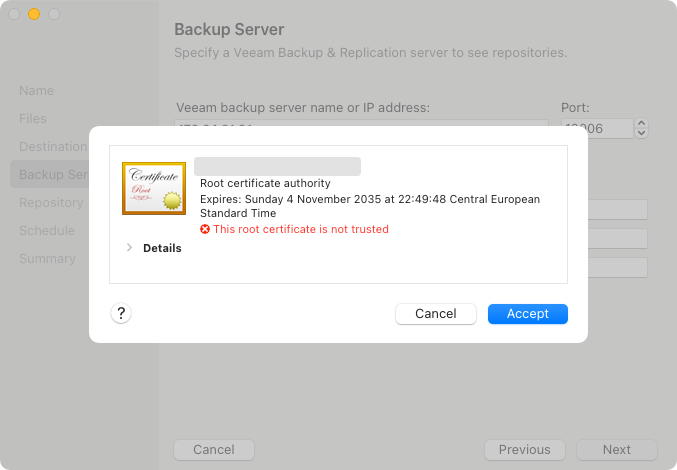Decrease port with the stepper down arrow
Viewport: 677px width, 470px height.
click(x=642, y=133)
